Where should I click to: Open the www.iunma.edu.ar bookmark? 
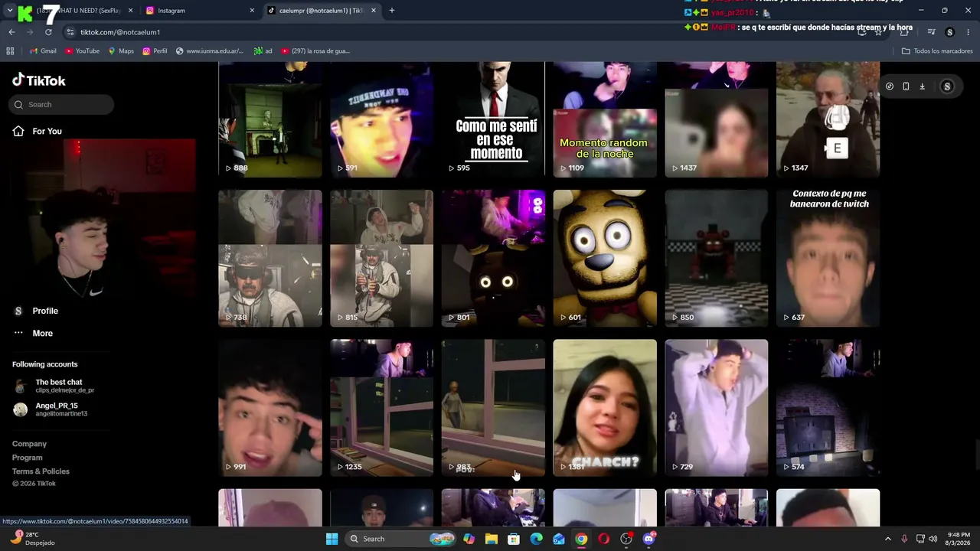tap(209, 51)
